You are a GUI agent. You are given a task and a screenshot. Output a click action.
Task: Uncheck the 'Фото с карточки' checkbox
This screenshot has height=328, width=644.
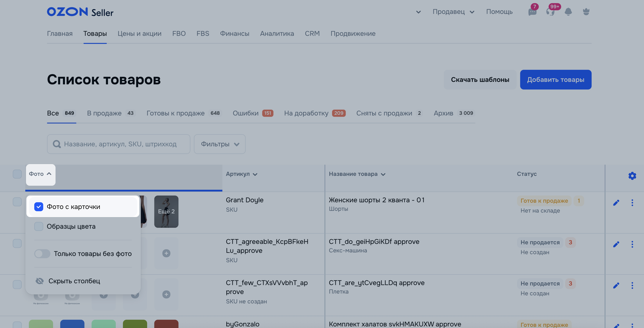click(39, 207)
